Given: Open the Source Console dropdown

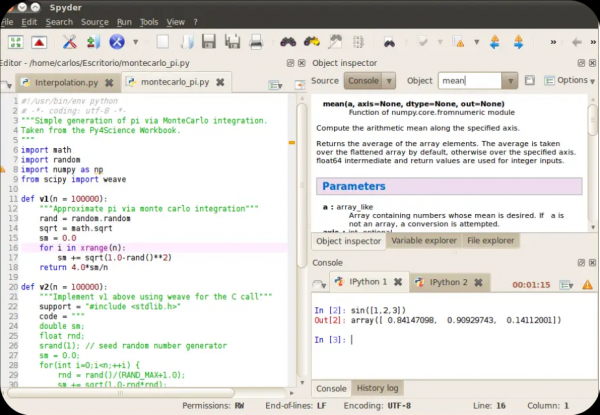Looking at the screenshot, I should pyautogui.click(x=369, y=80).
